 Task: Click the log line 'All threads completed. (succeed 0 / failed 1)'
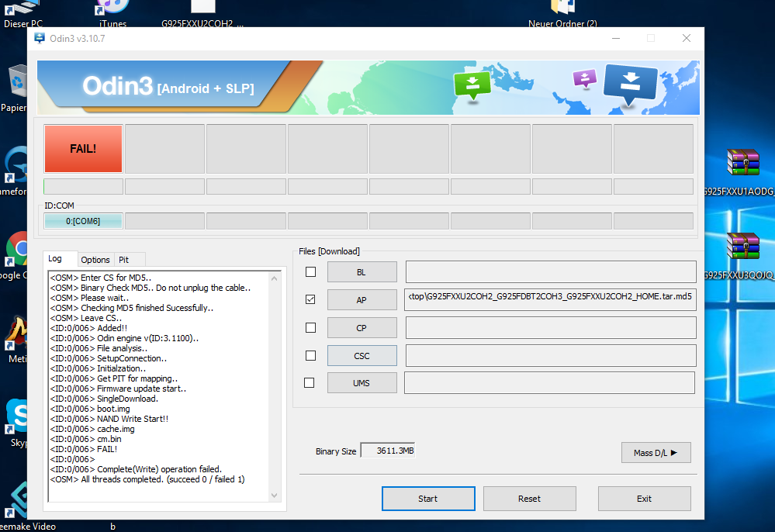coord(147,479)
